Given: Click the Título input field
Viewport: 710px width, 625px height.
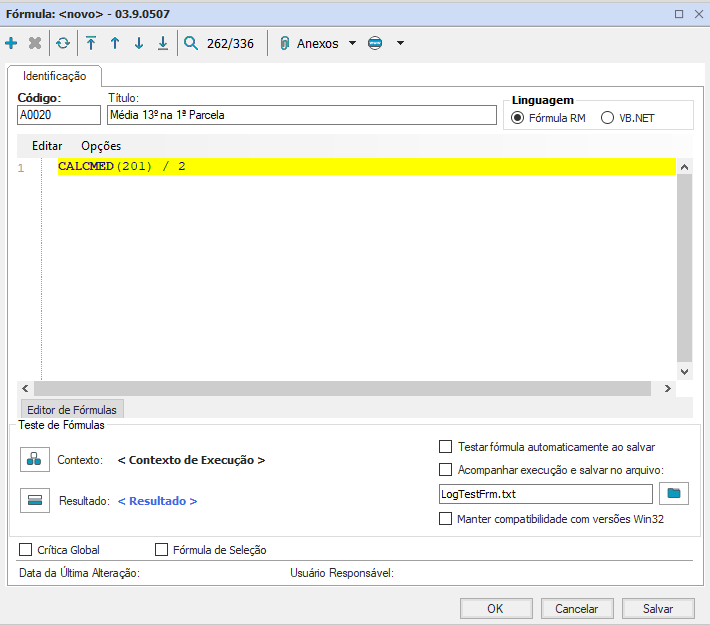Looking at the screenshot, I should 302,115.
